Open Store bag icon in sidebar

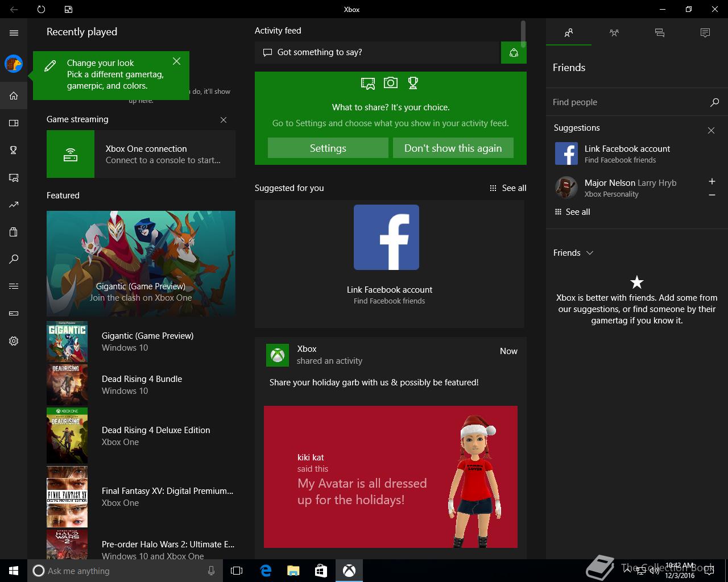(14, 232)
